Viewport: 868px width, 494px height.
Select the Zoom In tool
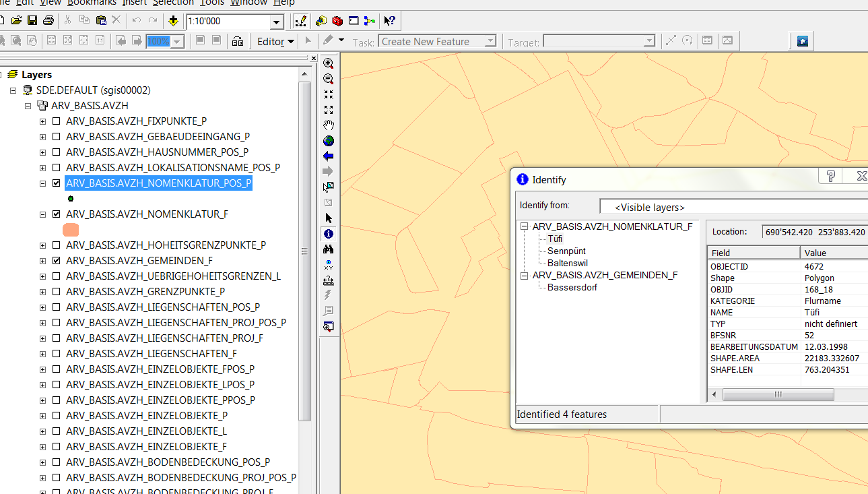(329, 63)
